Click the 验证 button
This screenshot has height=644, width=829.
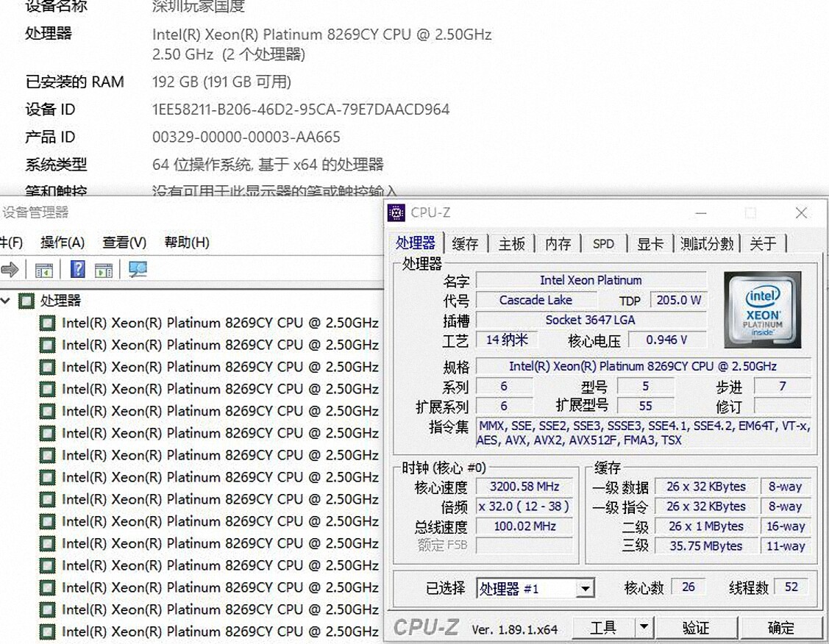coord(695,628)
